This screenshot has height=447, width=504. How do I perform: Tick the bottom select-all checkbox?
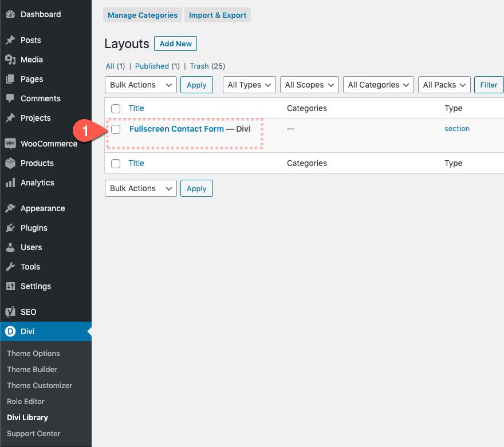(115, 163)
